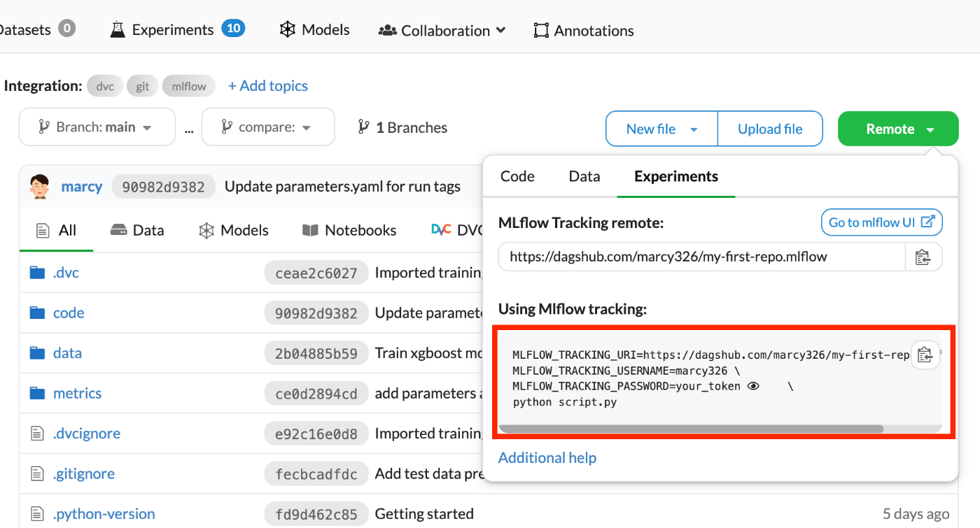Click the Models network icon in top navigation
Viewport: 980px width, 528px height.
point(287,29)
